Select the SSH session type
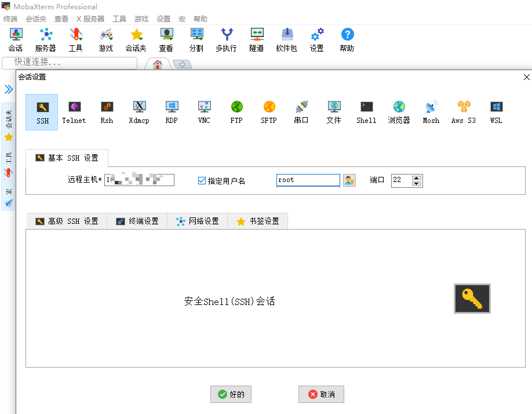Image resolution: width=532 pixels, height=414 pixels. click(42, 112)
